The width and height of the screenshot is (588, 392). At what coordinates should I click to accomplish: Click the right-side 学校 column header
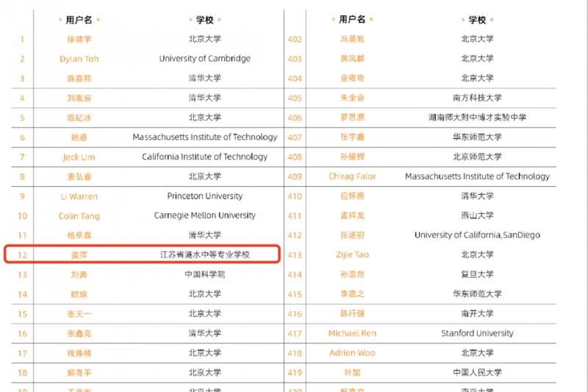pyautogui.click(x=477, y=20)
